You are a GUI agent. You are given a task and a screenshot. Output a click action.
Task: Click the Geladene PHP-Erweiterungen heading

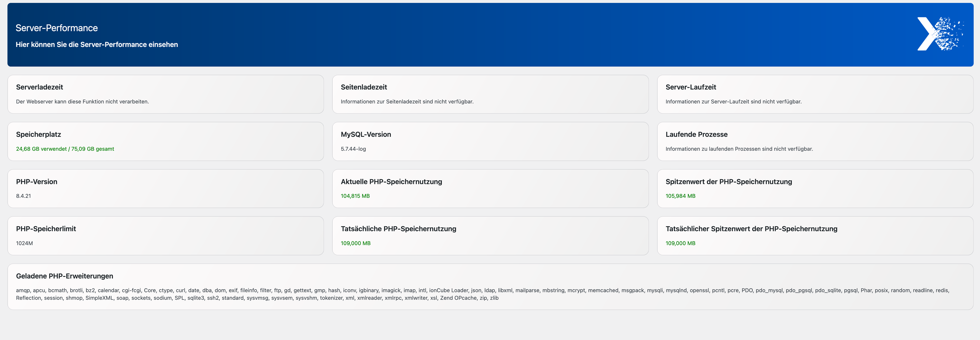(x=65, y=276)
